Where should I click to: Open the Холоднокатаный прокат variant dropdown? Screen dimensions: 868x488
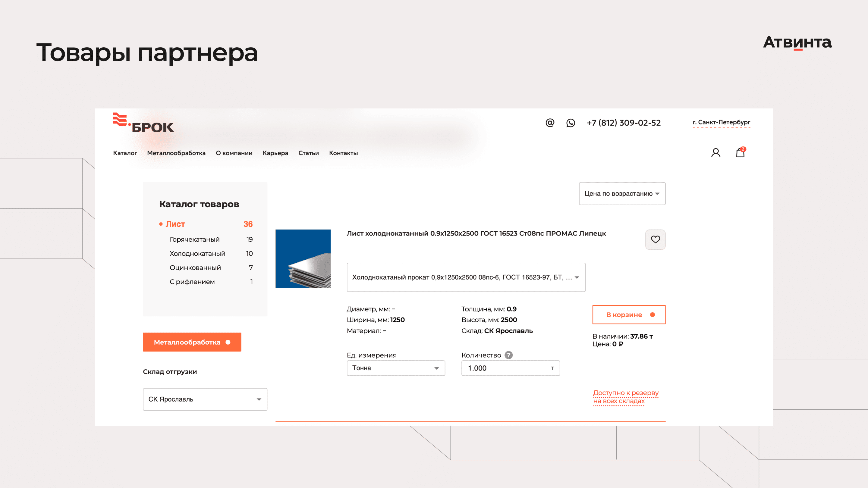pyautogui.click(x=466, y=277)
